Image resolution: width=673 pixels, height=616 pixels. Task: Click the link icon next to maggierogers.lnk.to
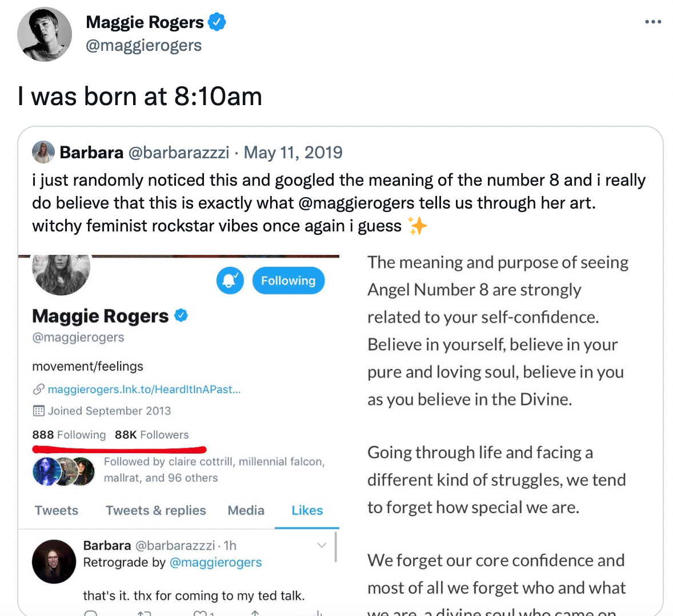coord(39,389)
